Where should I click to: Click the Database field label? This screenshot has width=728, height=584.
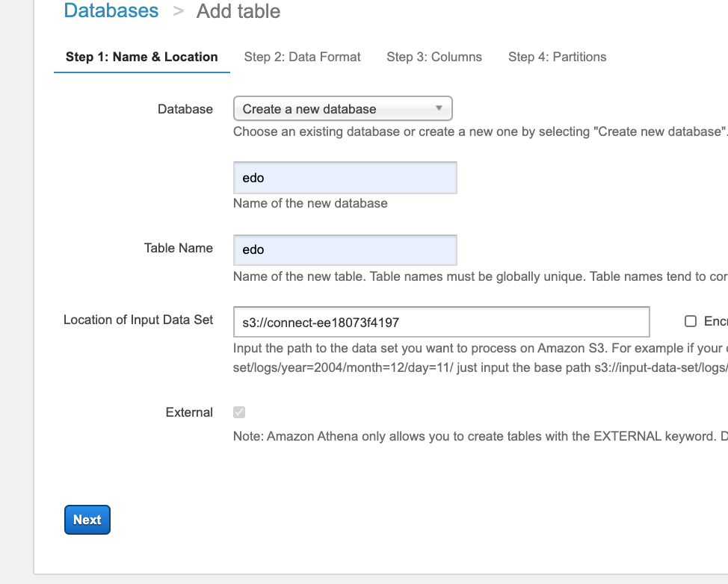(x=185, y=109)
